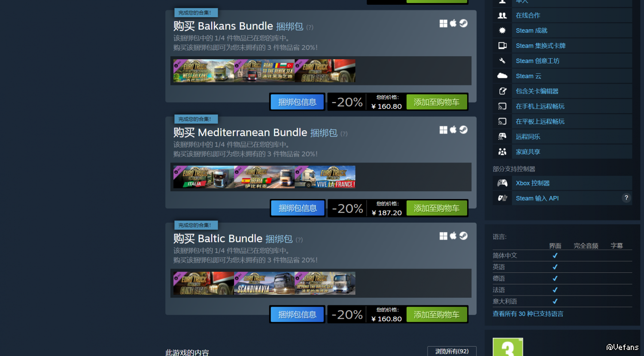This screenshot has width=644, height=356.
Task: Expand 查看所有 30 种已支持语言 list
Action: pos(528,314)
